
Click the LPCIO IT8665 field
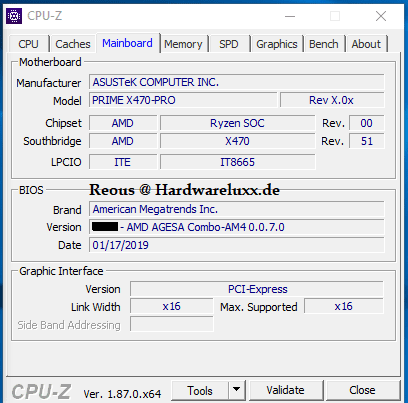[237, 162]
